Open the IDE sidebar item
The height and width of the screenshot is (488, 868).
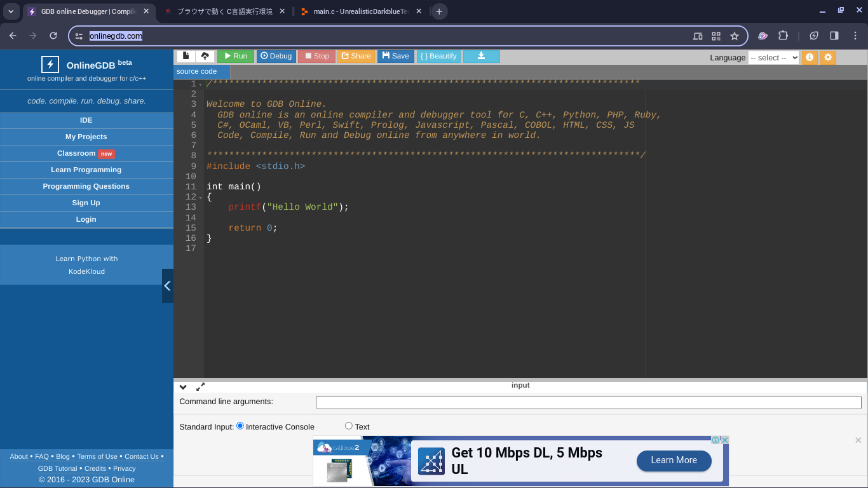point(86,120)
